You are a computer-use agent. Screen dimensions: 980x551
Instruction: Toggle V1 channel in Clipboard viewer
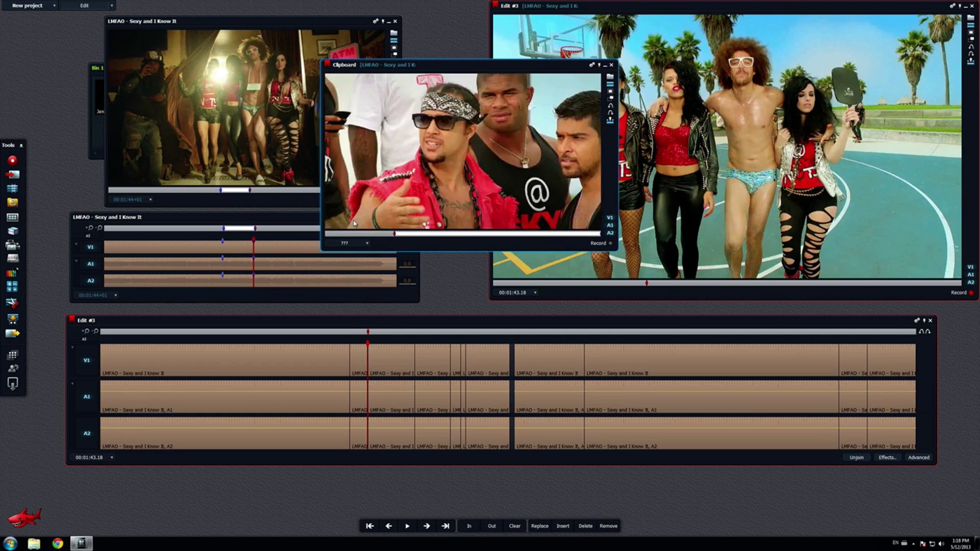tap(610, 218)
